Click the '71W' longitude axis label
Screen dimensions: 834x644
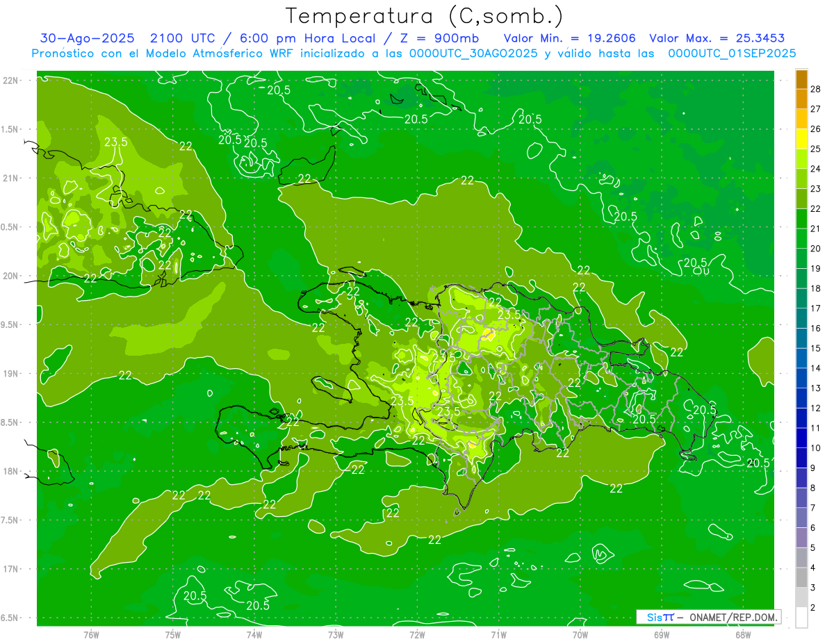pyautogui.click(x=498, y=634)
